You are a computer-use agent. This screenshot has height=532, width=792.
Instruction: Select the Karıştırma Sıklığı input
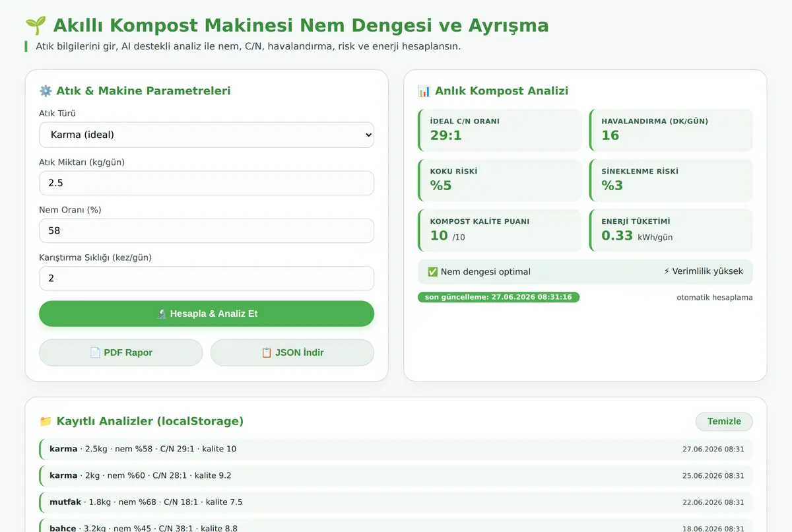point(207,279)
